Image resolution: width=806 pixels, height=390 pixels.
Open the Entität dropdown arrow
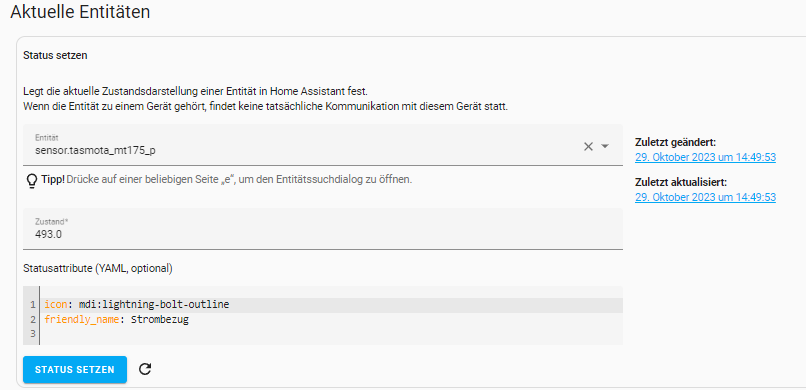pyautogui.click(x=605, y=146)
